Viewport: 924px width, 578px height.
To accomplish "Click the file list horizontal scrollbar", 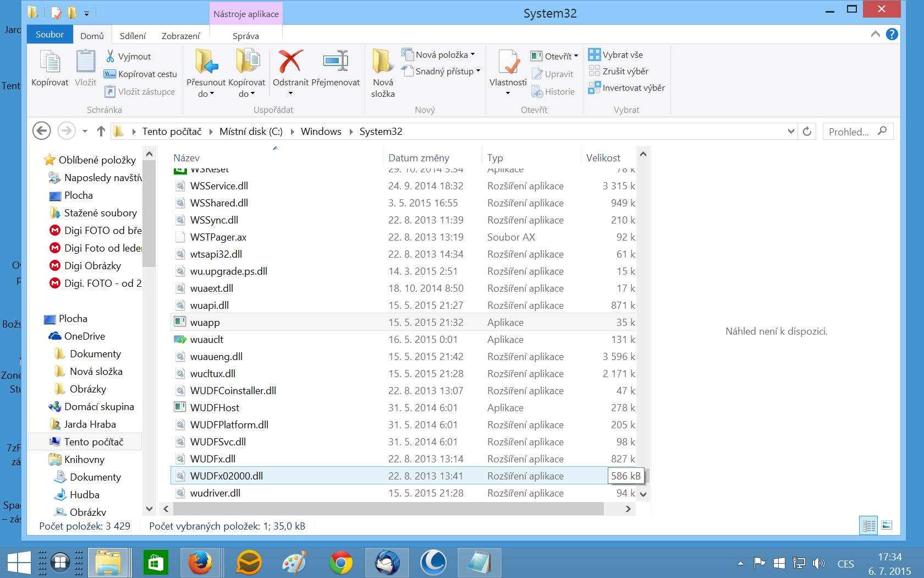I will (388, 509).
